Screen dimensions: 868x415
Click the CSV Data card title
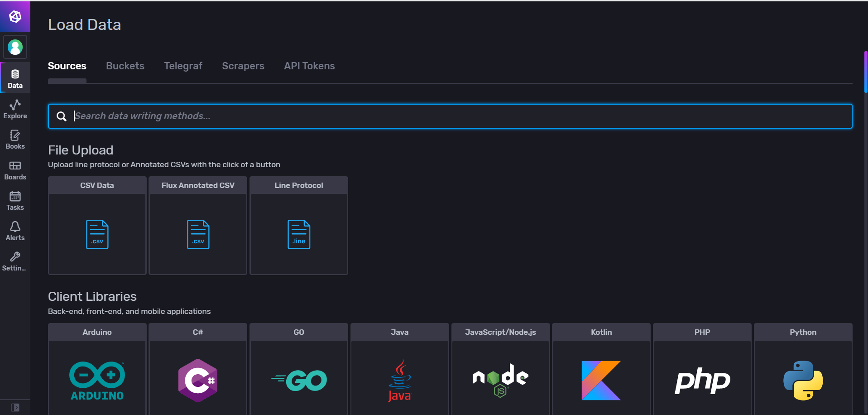97,185
